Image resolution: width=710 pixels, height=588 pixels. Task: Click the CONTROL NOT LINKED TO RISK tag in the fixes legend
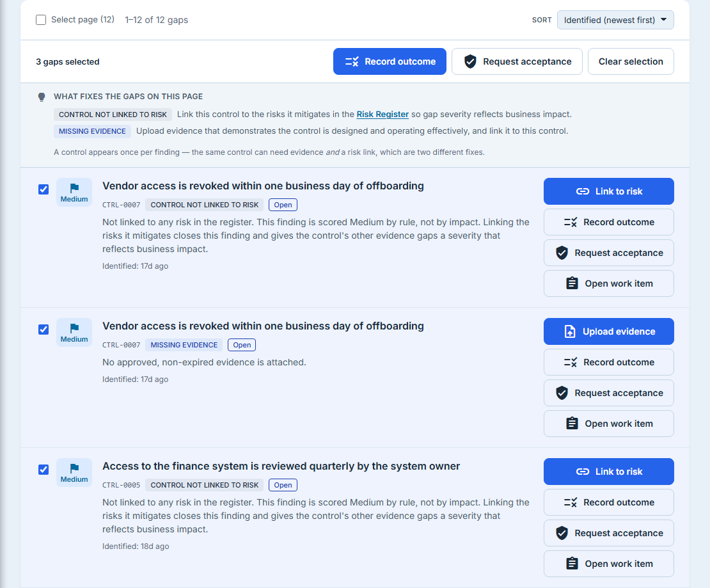click(113, 115)
